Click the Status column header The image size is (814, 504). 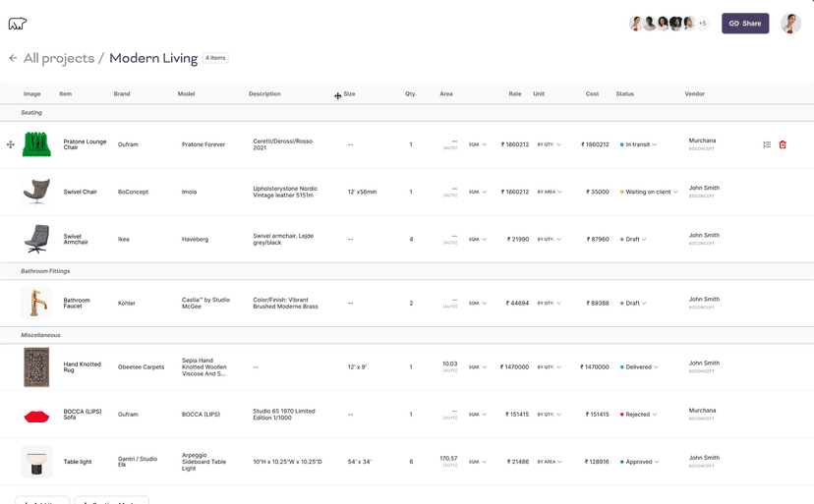[625, 94]
